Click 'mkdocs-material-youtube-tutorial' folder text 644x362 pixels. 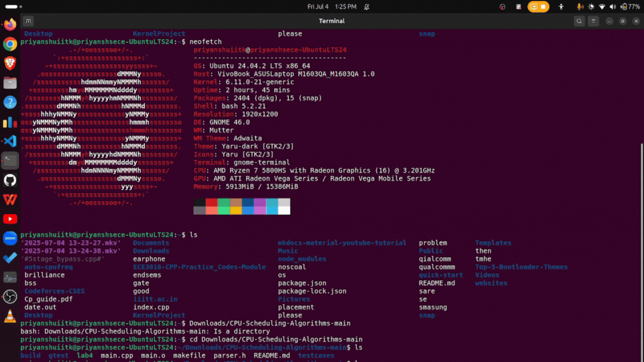(x=342, y=243)
